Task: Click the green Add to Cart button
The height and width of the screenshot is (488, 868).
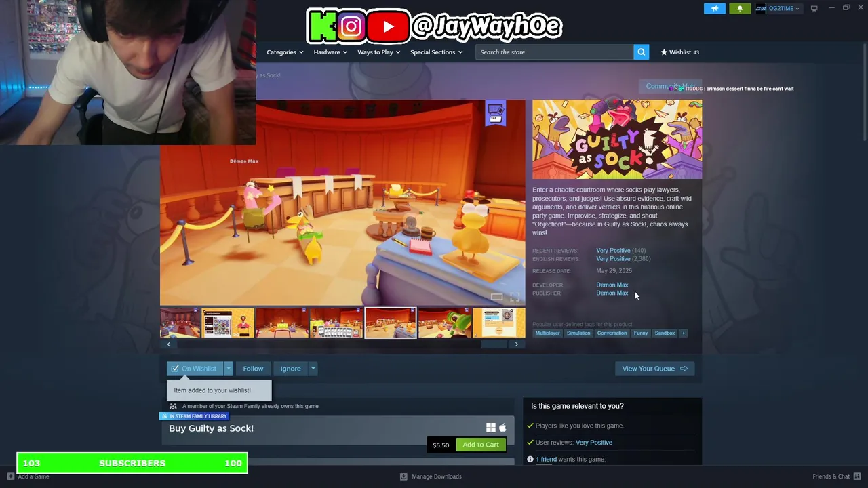Action: pyautogui.click(x=481, y=445)
